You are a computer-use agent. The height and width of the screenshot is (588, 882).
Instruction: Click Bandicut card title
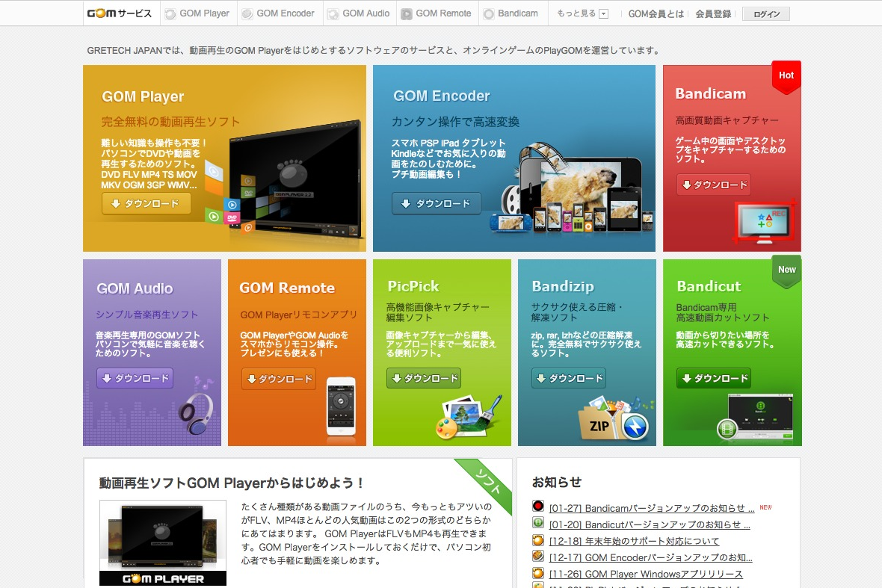click(x=709, y=286)
